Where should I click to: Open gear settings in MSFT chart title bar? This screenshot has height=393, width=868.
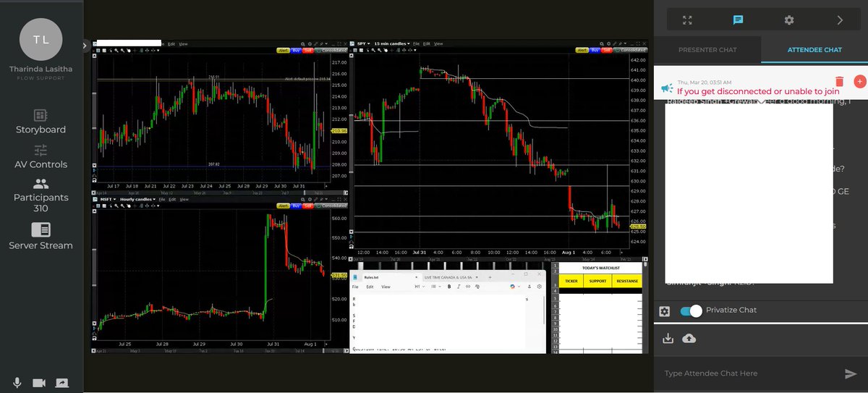(x=311, y=200)
